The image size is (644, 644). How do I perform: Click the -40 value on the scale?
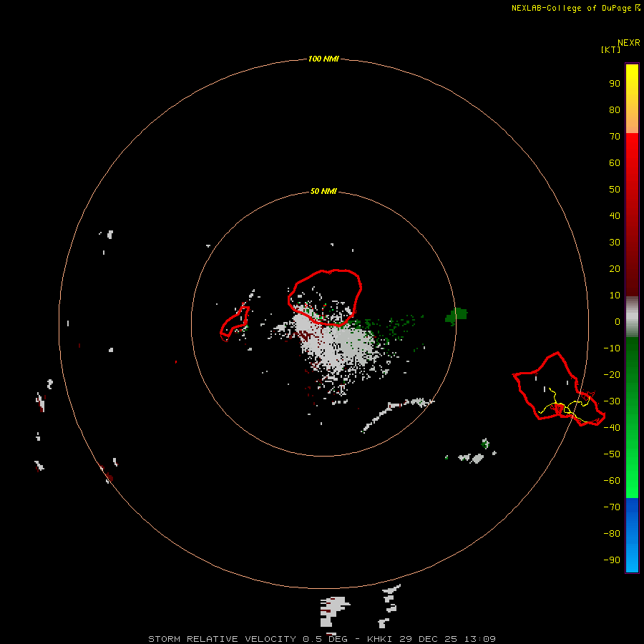[612, 428]
